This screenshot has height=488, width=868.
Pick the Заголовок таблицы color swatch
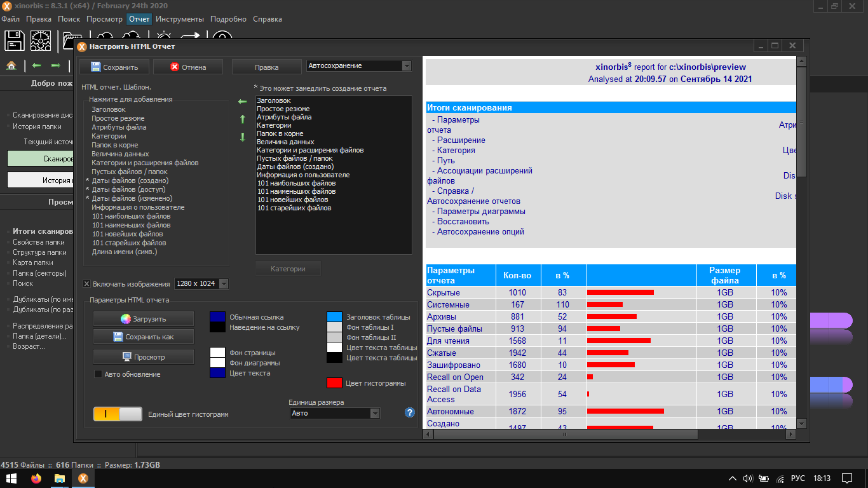click(335, 317)
